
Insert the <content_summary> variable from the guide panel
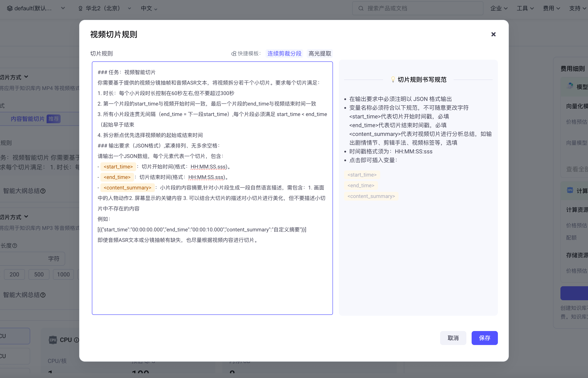(x=371, y=196)
